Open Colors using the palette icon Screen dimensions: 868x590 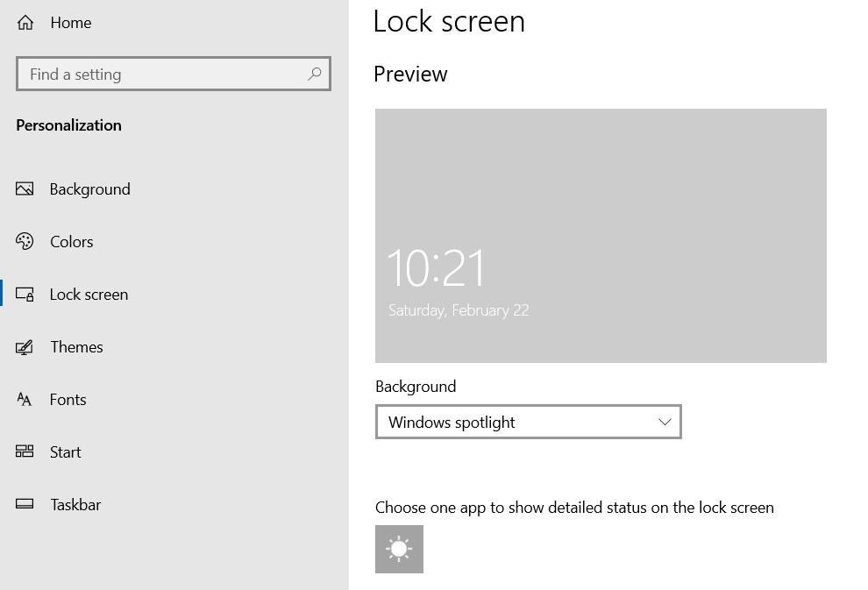[x=26, y=241]
